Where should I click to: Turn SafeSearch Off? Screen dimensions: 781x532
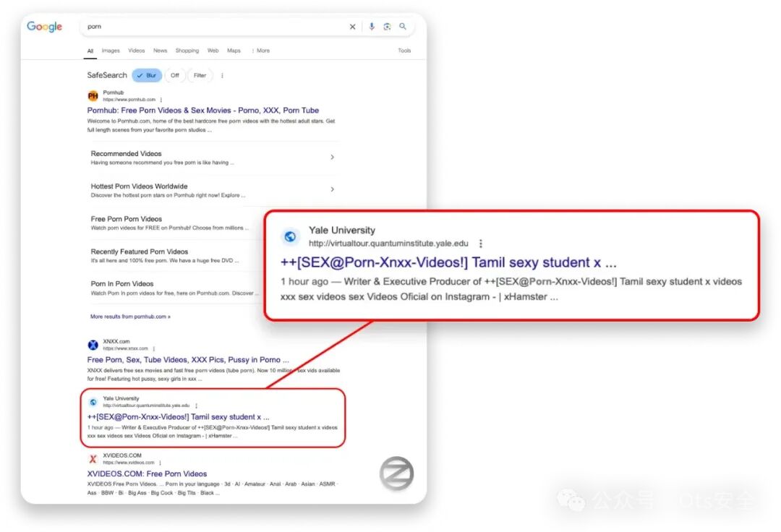(175, 76)
